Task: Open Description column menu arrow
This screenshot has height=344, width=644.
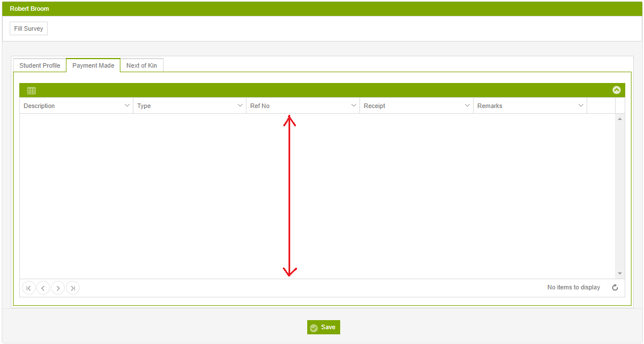Action: pos(127,106)
